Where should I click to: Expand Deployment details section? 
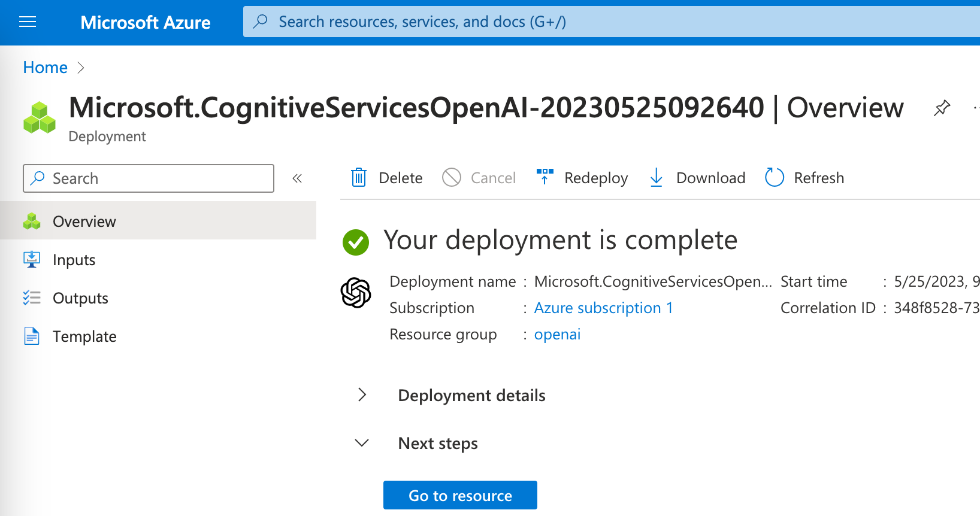coord(362,394)
